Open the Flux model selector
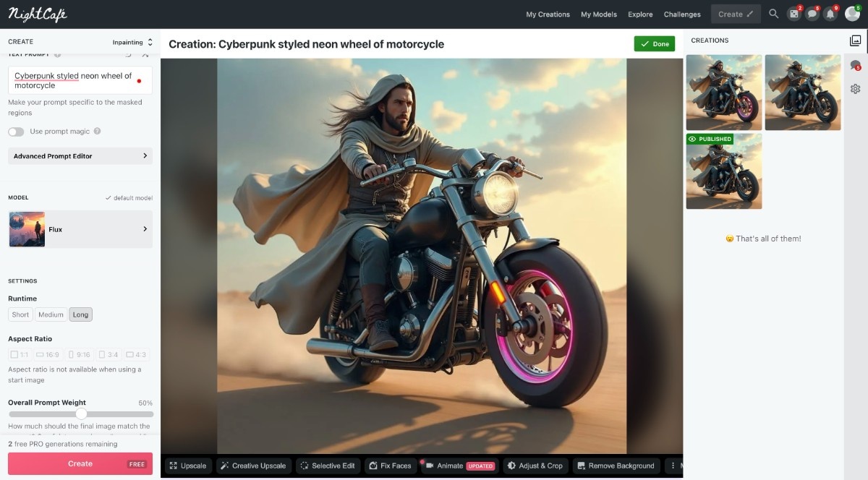 click(x=80, y=229)
